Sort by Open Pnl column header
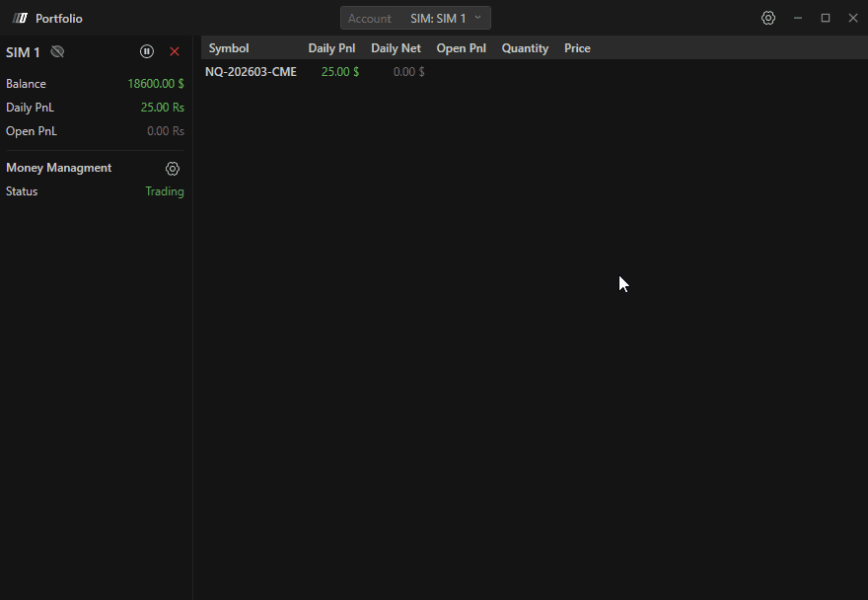Image resolution: width=868 pixels, height=600 pixels. [x=462, y=48]
